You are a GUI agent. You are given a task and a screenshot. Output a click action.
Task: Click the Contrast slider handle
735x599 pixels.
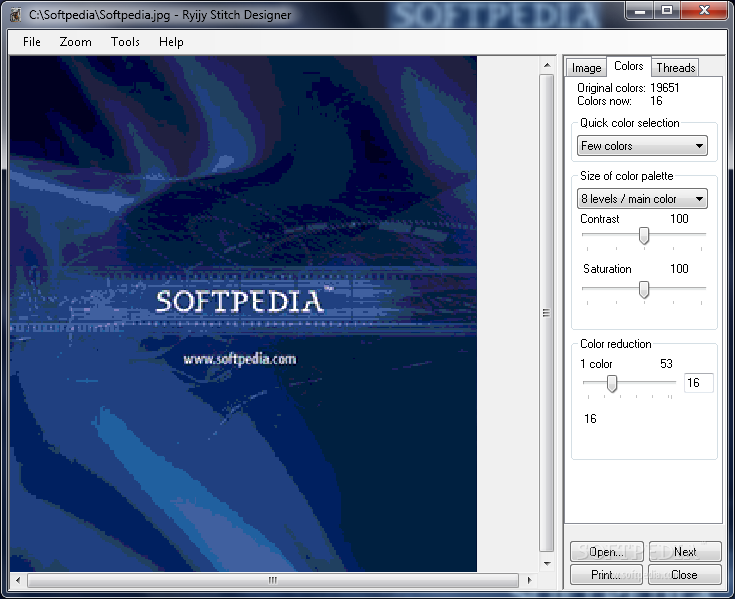[644, 236]
